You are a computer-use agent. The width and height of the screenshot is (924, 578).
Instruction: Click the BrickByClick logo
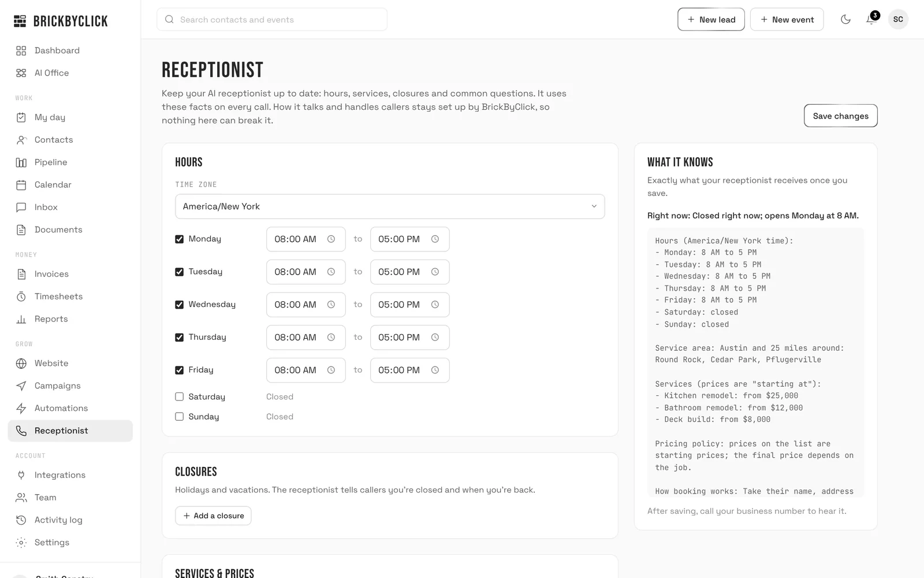(61, 21)
